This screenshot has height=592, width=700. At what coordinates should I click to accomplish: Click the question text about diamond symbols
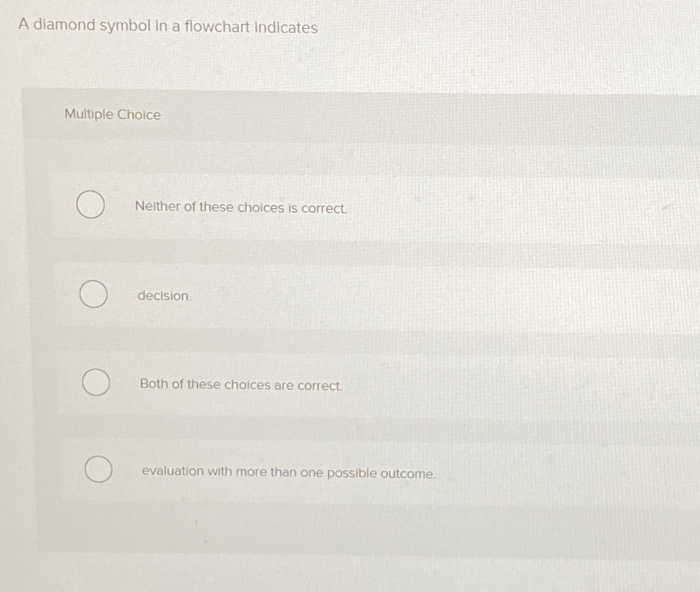167,26
